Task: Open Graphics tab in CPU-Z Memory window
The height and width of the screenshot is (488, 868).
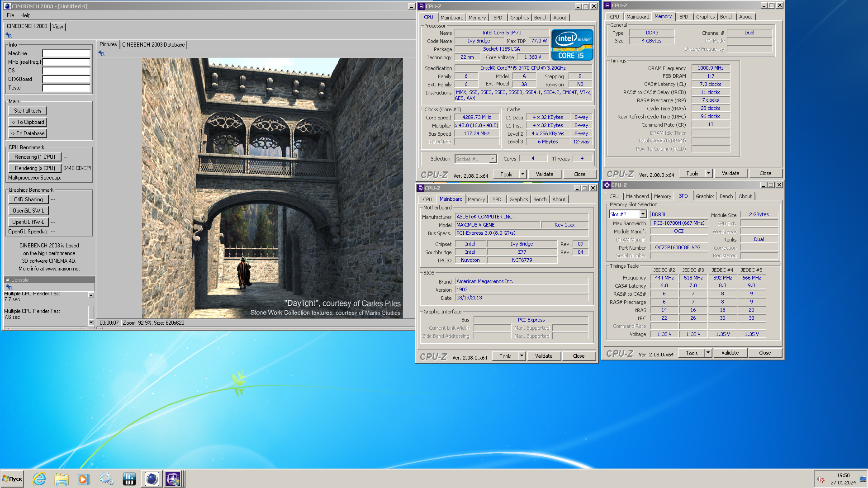Action: (705, 17)
